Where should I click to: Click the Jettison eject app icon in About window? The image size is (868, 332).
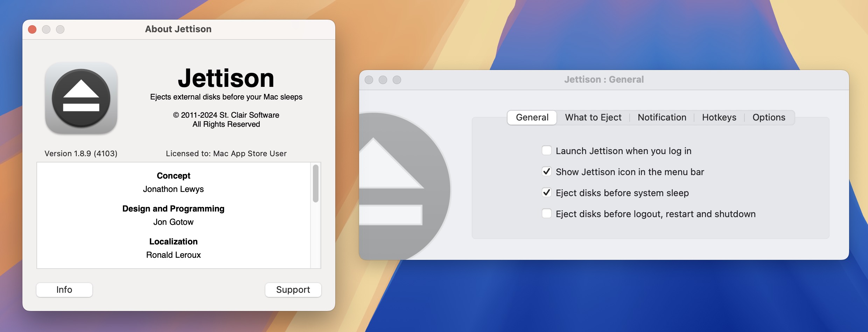81,98
